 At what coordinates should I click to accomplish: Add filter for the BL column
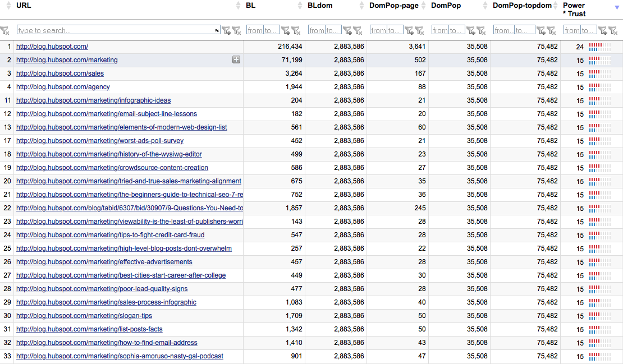[x=286, y=30]
